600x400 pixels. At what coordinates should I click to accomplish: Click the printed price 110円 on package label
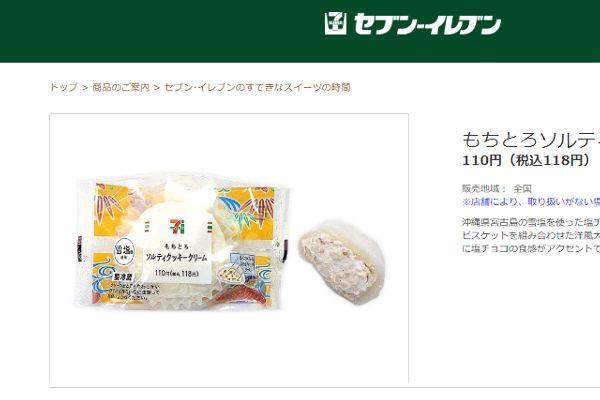[176, 273]
